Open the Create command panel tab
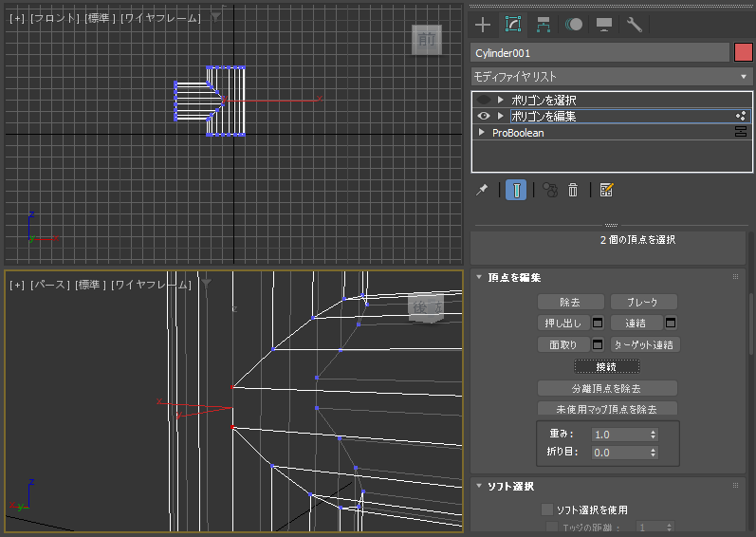Image resolution: width=756 pixels, height=537 pixels. tap(483, 24)
